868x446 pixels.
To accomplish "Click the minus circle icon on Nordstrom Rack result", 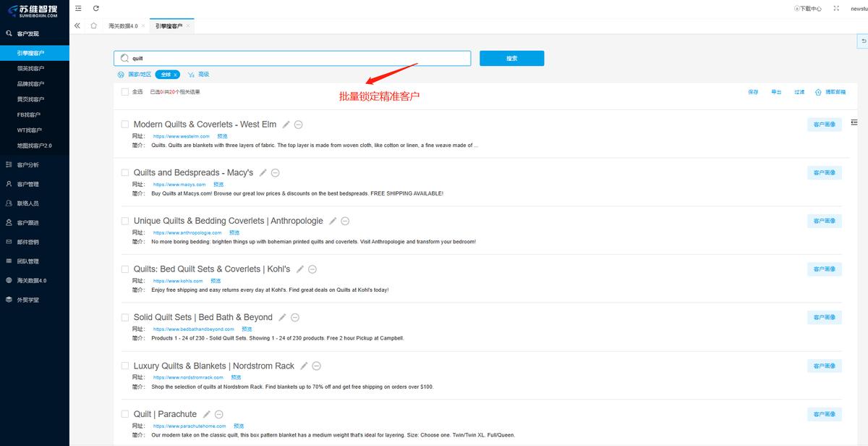I will [x=316, y=366].
